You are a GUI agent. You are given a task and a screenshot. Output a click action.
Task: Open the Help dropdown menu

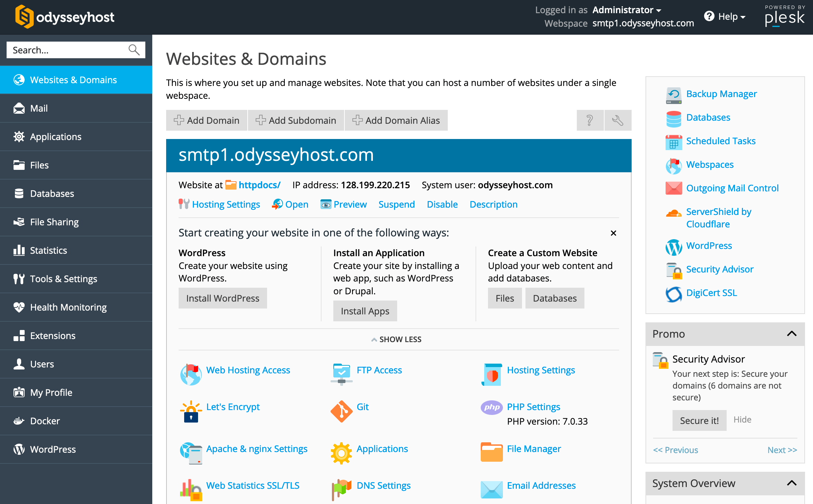[725, 16]
